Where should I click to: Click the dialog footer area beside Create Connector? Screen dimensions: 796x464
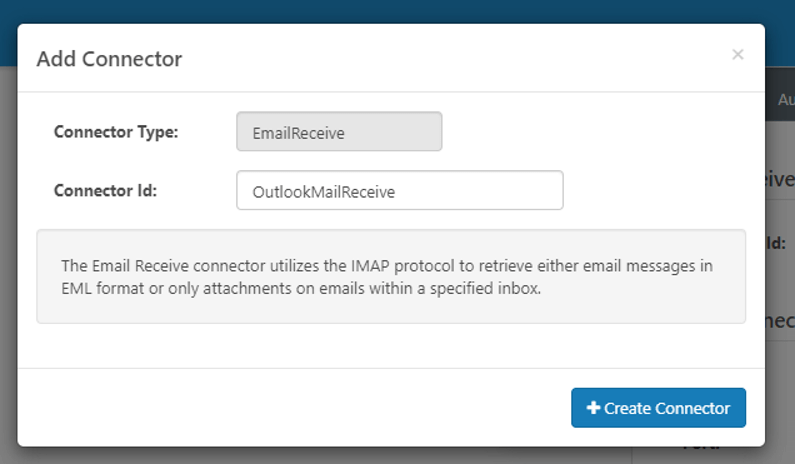300,407
